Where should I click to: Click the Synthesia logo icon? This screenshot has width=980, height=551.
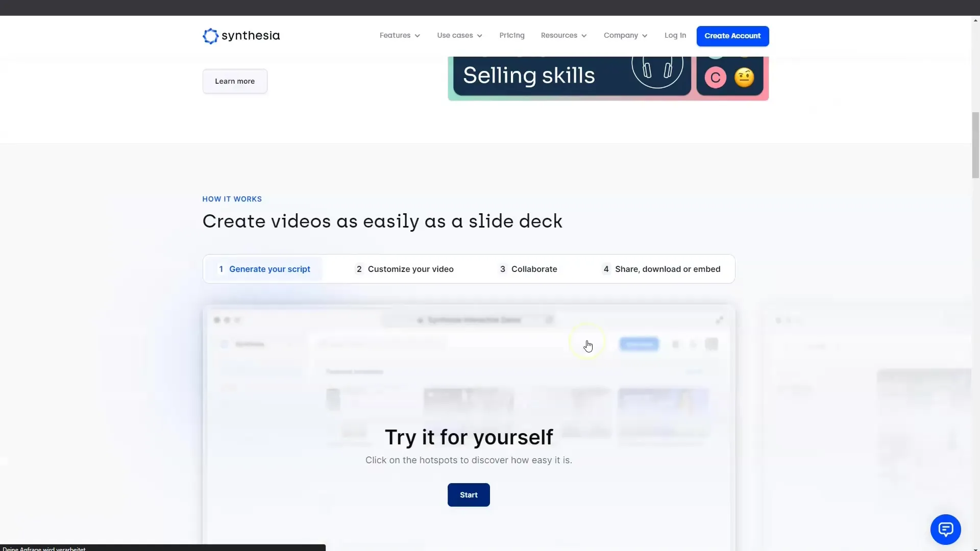click(x=210, y=36)
